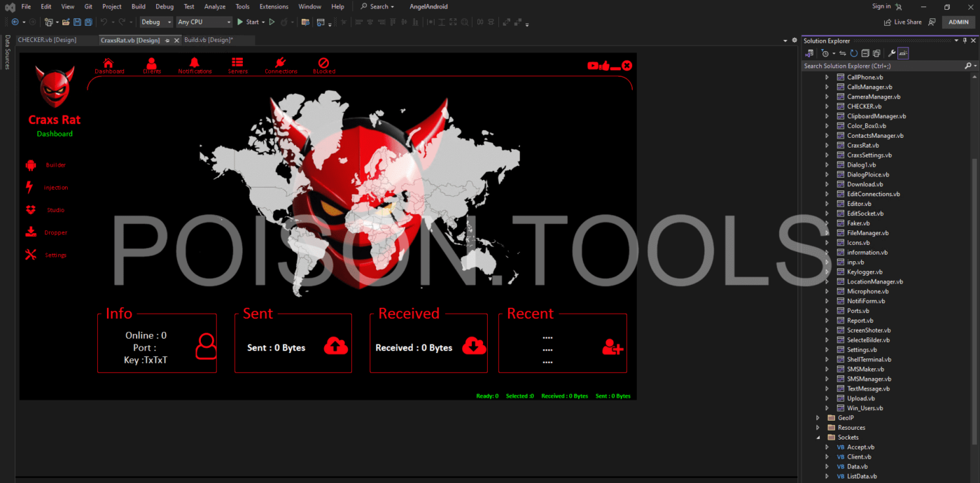Toggle Show All Files in Solution Explorer

[x=876, y=53]
